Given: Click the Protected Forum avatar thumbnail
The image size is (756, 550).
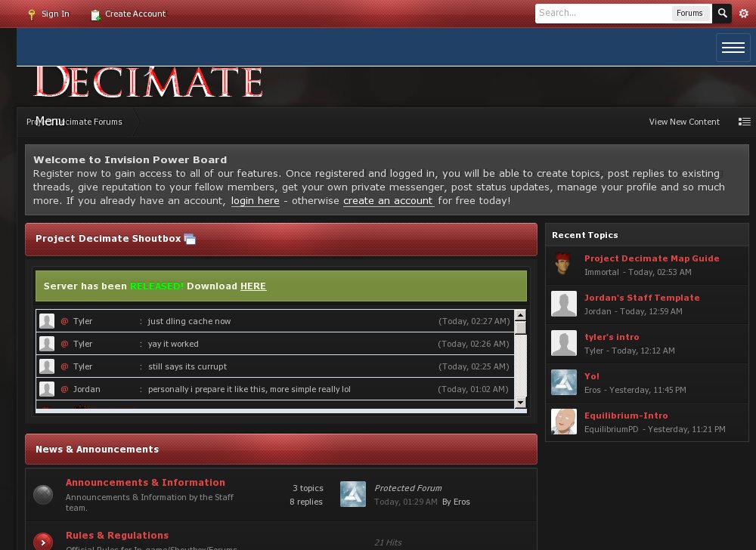Looking at the screenshot, I should (x=352, y=494).
